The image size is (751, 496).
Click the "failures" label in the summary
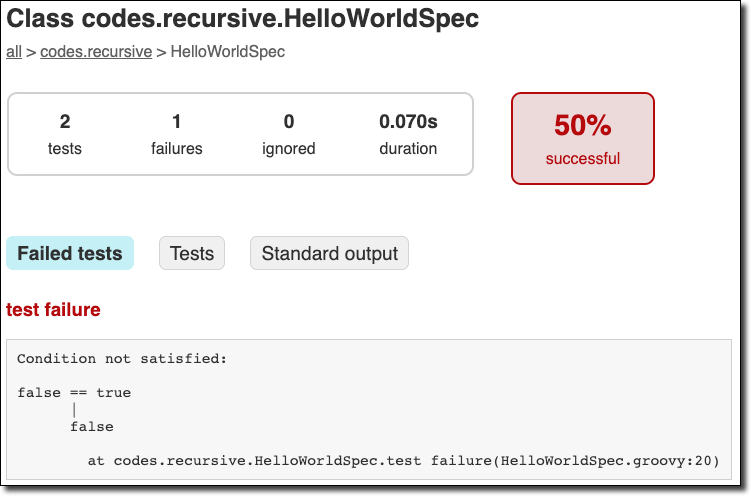pyautogui.click(x=177, y=149)
